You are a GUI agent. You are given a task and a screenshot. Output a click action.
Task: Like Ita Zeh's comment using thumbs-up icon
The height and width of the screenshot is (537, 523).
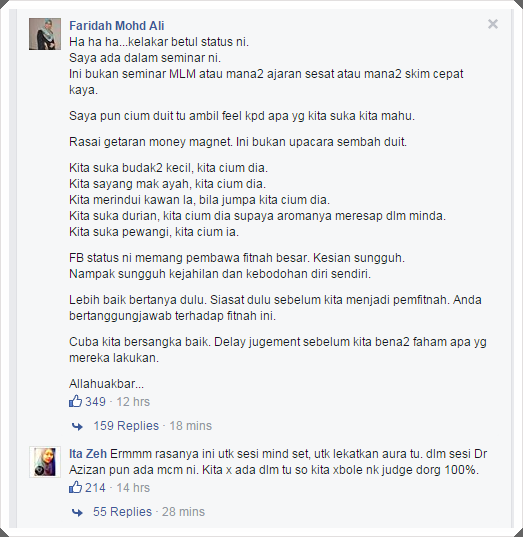[x=75, y=487]
